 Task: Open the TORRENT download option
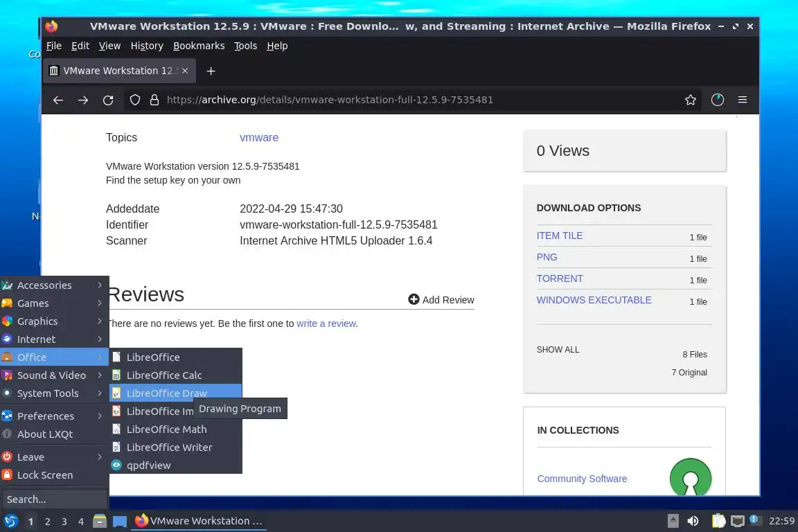(559, 278)
